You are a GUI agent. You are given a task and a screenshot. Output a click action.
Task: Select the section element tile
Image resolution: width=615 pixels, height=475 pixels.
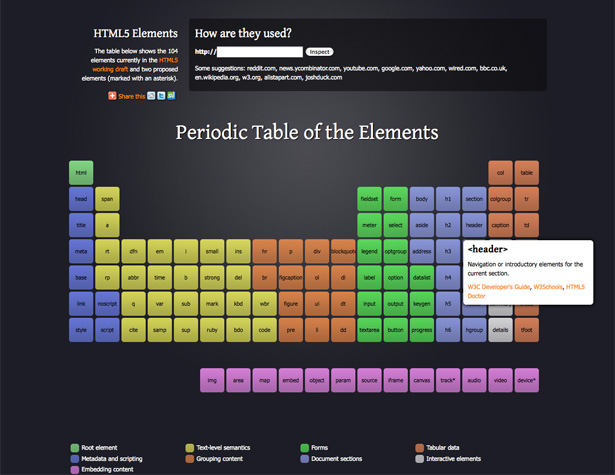coord(474,199)
